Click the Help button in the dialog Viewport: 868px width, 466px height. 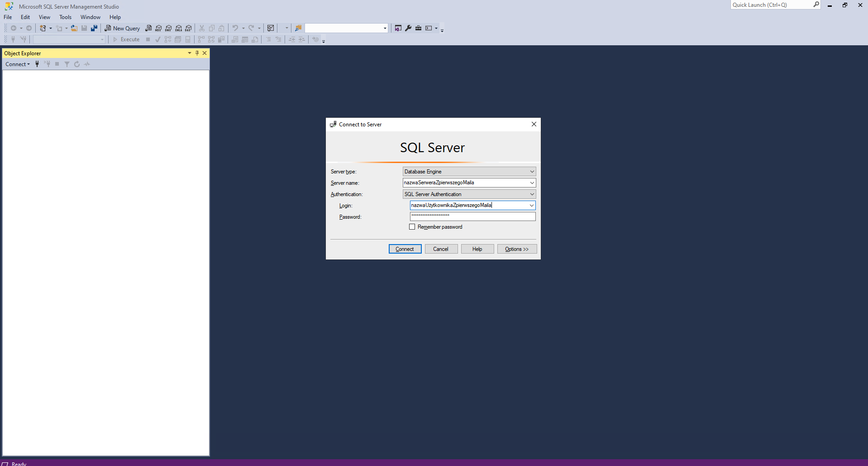(x=477, y=249)
